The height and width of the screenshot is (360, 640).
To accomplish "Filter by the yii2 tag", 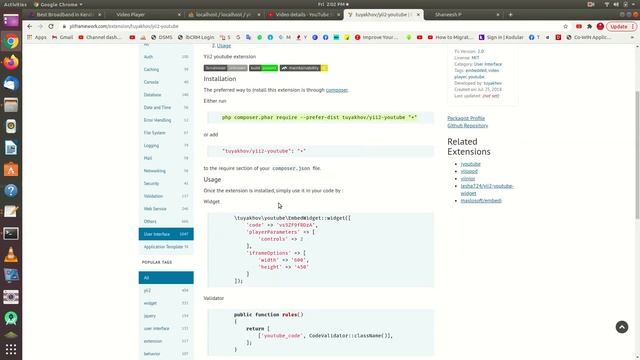I will pos(166,290).
